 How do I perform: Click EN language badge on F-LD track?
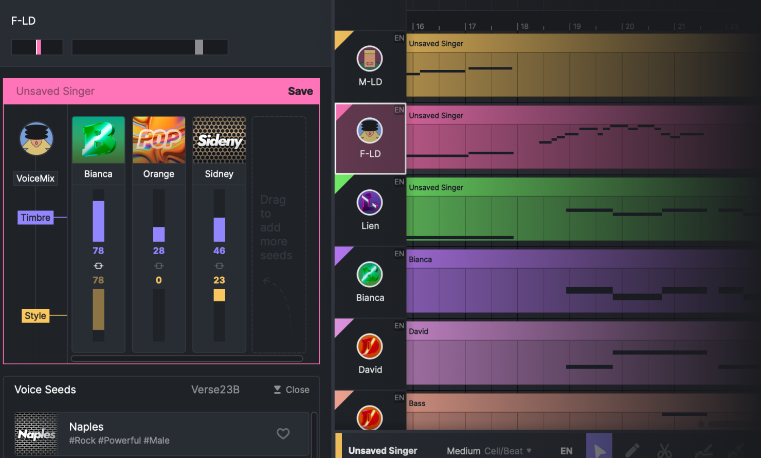click(x=399, y=110)
